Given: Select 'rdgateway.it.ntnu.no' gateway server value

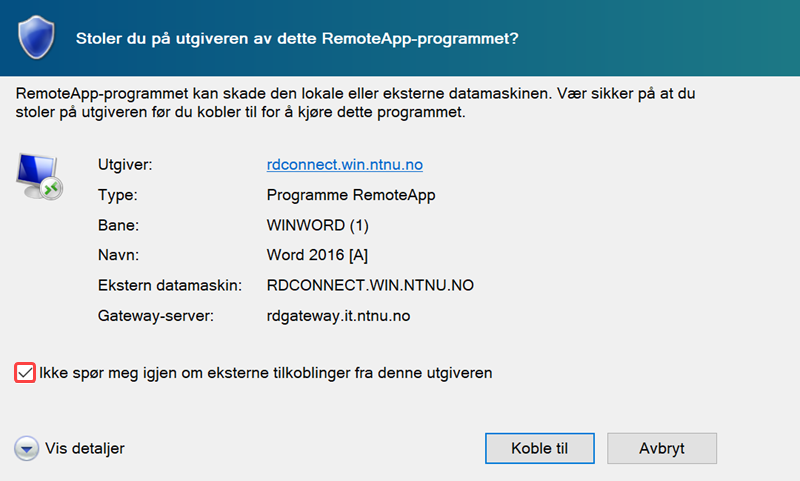Looking at the screenshot, I should pos(338,316).
